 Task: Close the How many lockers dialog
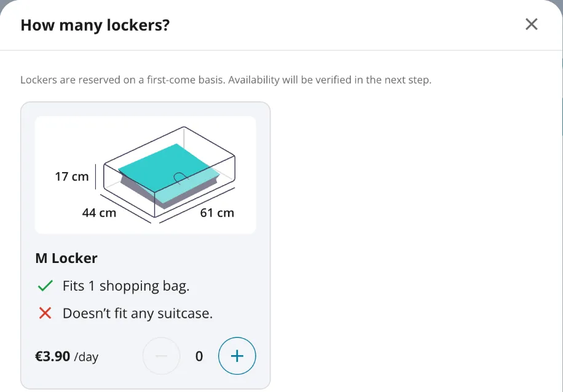point(532,25)
